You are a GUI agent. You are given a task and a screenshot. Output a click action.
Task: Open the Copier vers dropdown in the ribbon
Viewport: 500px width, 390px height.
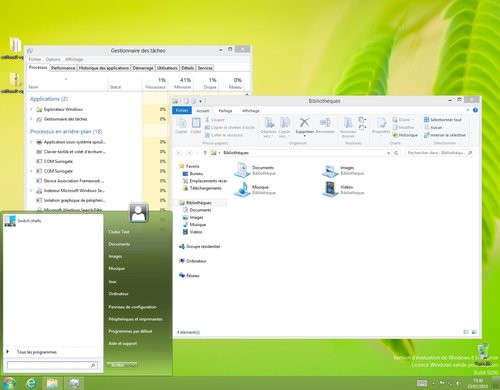tap(284, 134)
